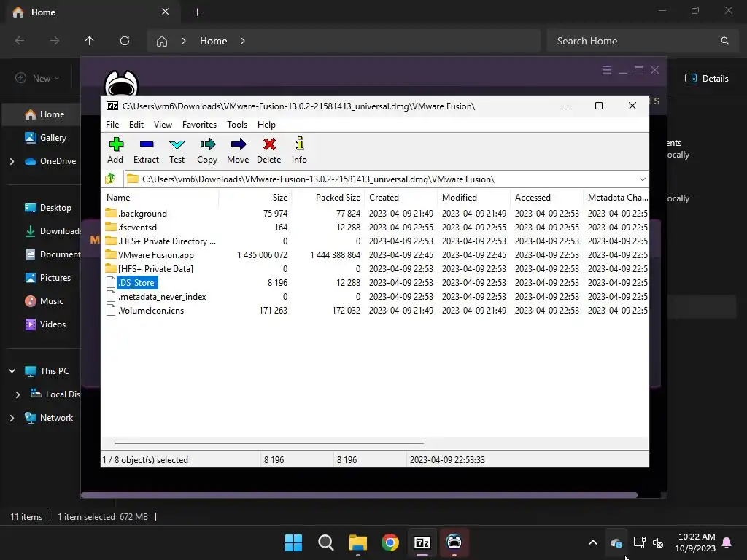Select the .metadata_never_index file
This screenshot has width=747, height=560.
(162, 296)
